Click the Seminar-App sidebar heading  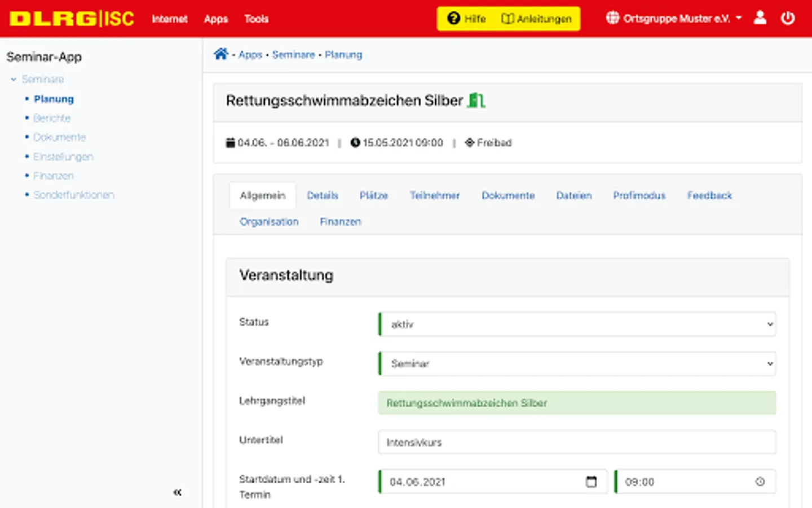44,57
